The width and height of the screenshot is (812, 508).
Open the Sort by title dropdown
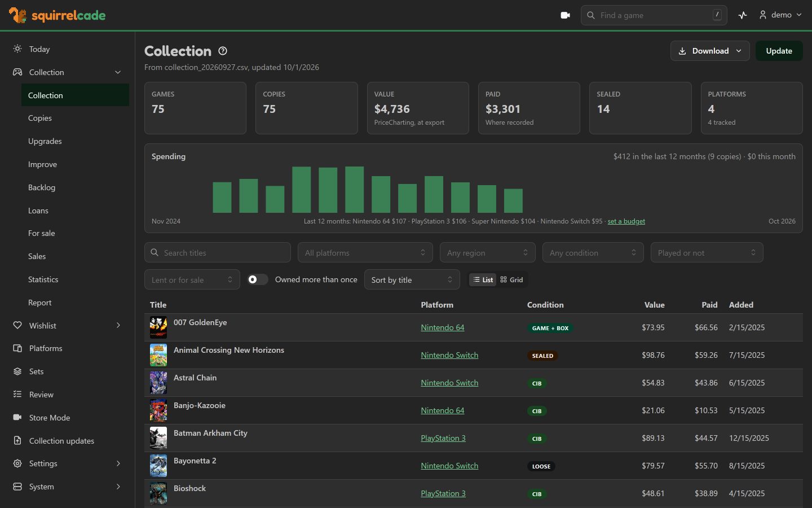[x=412, y=280]
